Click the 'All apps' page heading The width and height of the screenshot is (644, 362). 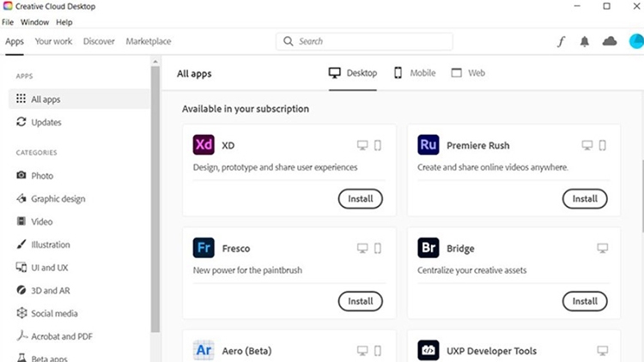coord(194,74)
